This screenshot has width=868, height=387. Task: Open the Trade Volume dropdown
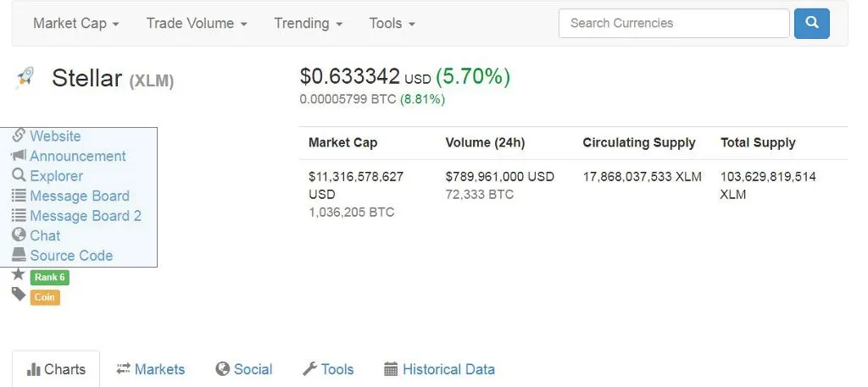197,23
